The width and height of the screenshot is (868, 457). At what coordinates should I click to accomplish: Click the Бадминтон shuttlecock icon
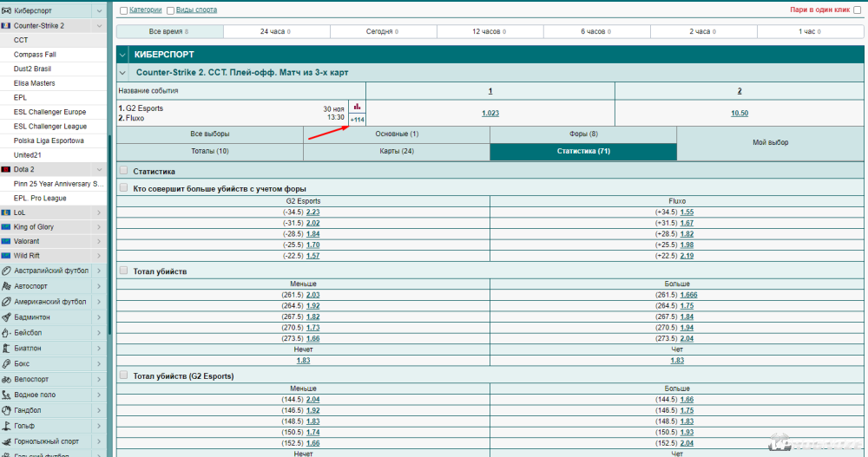(x=7, y=317)
